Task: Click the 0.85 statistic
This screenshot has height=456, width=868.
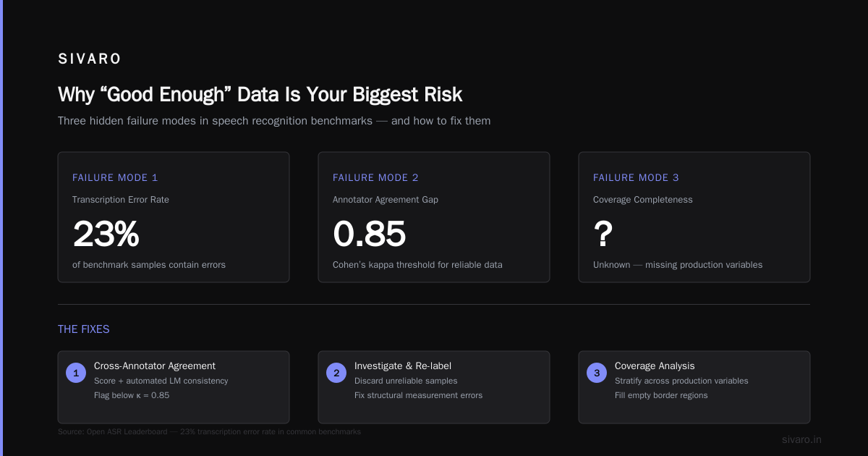Action: (370, 234)
